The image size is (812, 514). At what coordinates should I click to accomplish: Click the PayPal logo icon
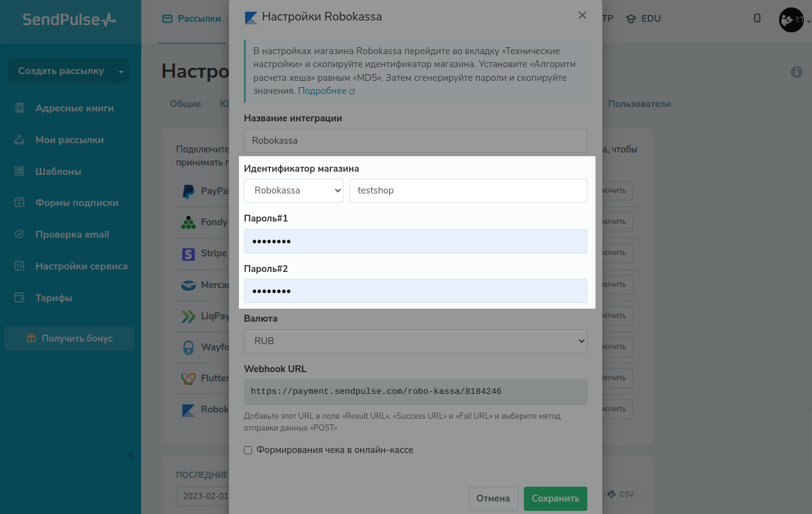click(188, 191)
